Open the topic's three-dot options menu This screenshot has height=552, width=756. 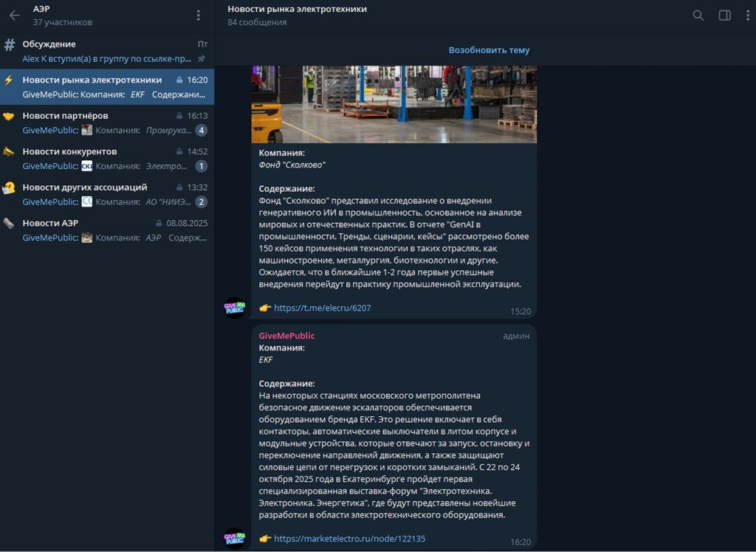tap(747, 15)
